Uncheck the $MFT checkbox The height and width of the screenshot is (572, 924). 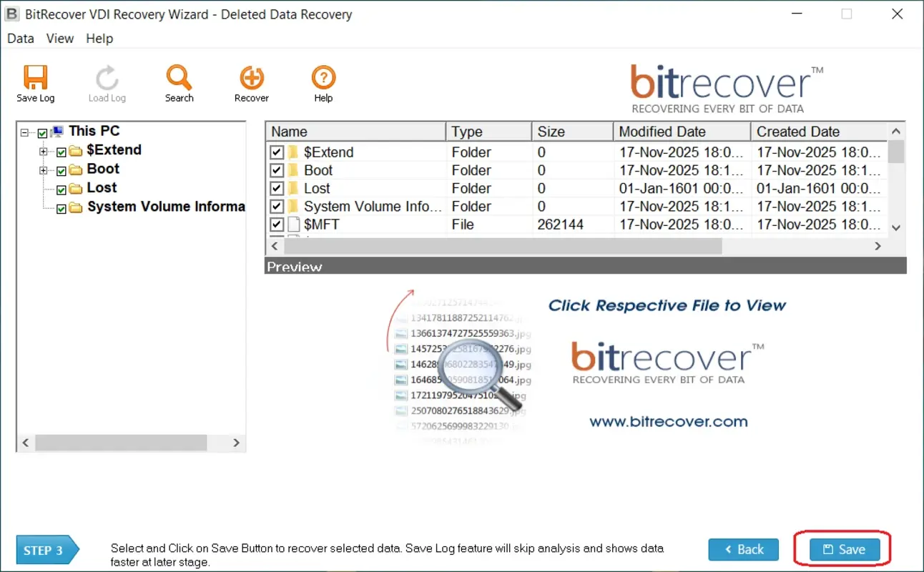(276, 224)
